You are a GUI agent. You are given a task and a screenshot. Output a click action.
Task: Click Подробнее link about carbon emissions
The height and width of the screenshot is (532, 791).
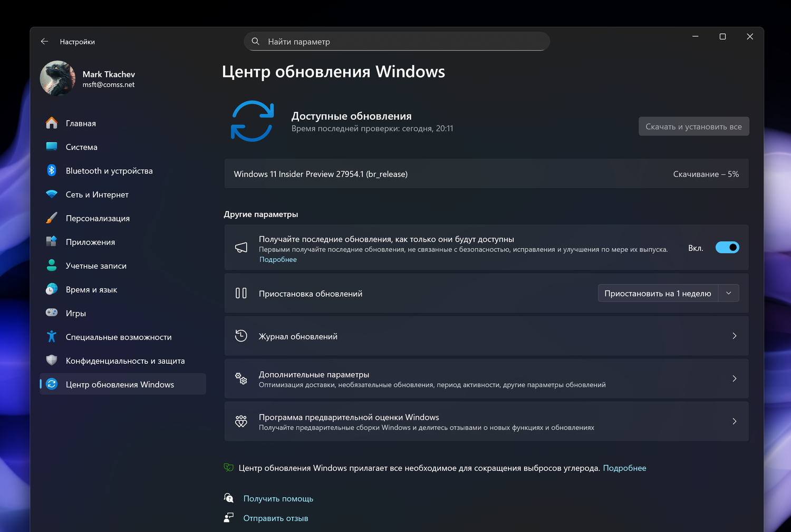click(625, 468)
